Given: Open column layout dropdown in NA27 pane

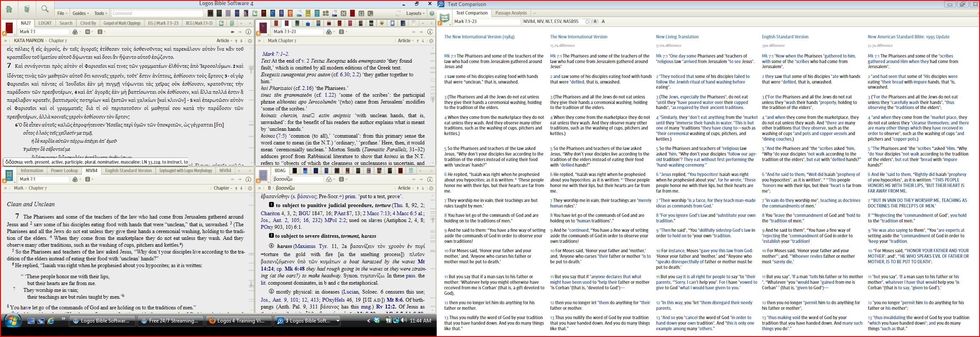Looking at the screenshot, I should point(101,32).
